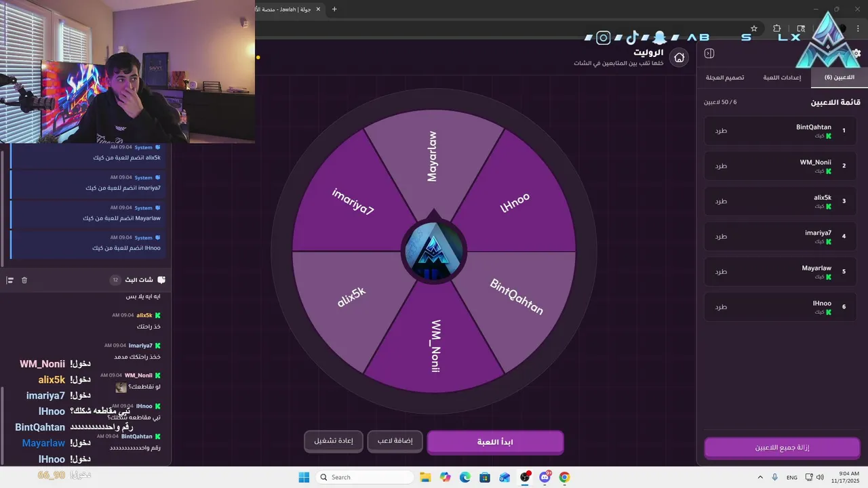This screenshot has width=868, height=488.
Task: Open the home page via house icon
Action: (679, 58)
